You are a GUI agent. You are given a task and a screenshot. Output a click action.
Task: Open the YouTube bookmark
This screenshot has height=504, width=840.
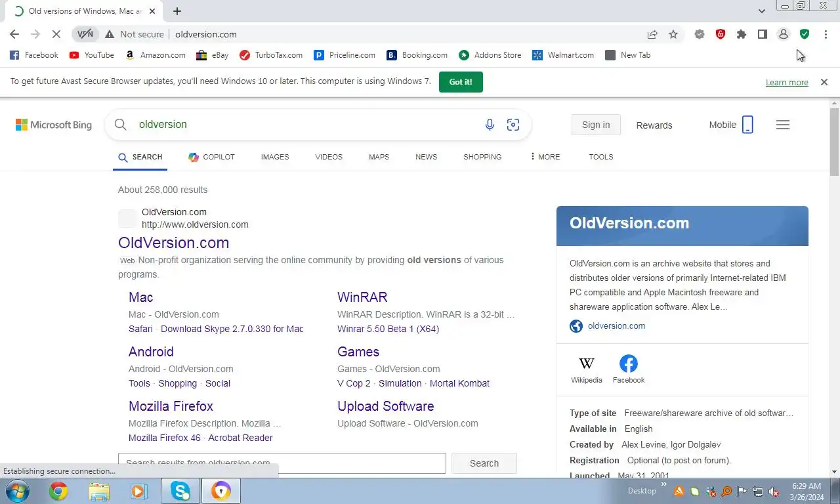92,55
